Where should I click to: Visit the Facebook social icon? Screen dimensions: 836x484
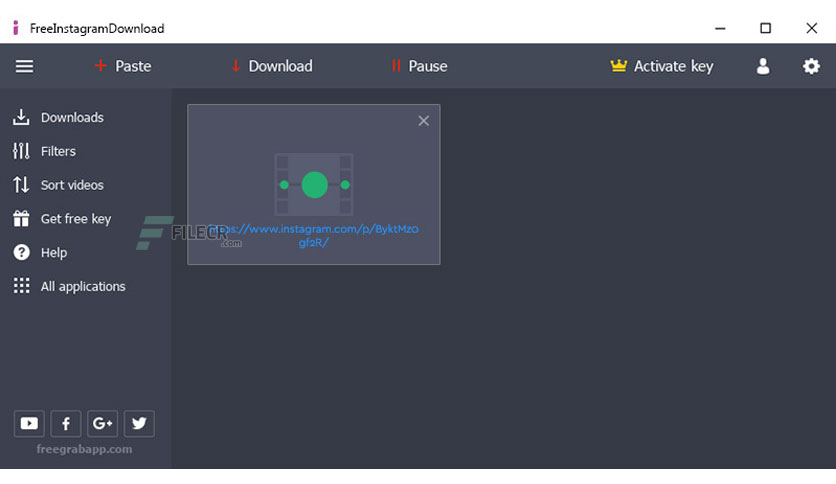pos(66,424)
